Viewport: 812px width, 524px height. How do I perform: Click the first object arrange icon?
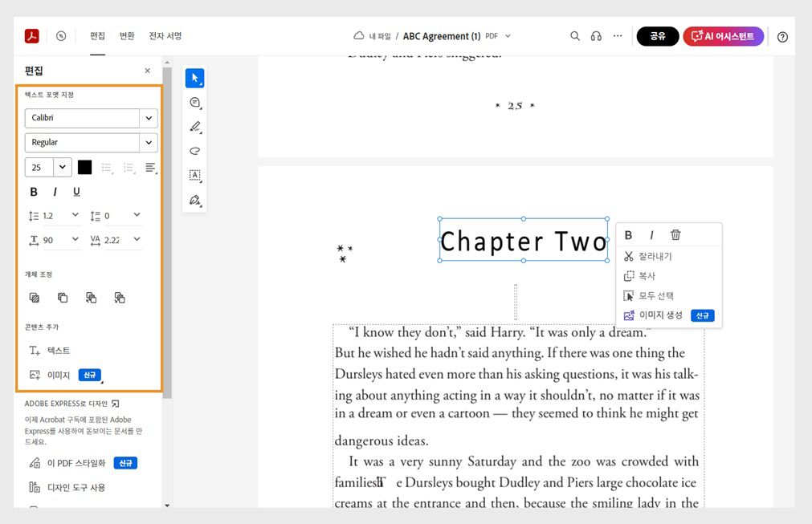point(35,298)
